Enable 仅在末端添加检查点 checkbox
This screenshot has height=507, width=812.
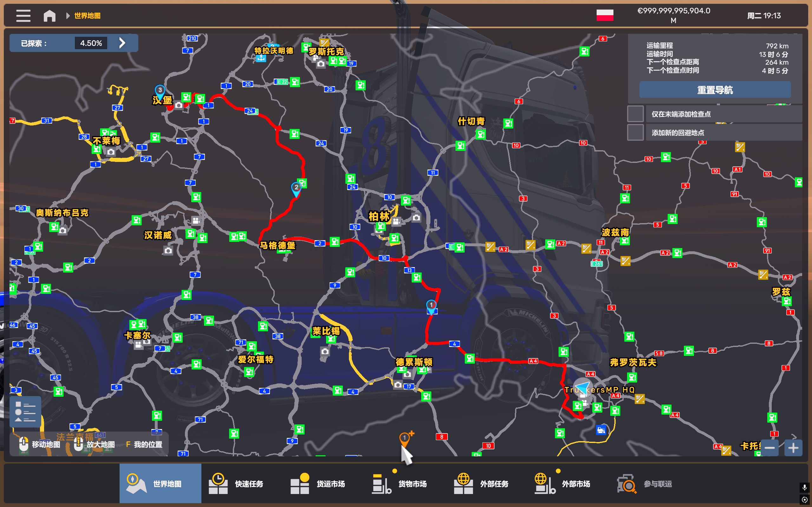[635, 114]
